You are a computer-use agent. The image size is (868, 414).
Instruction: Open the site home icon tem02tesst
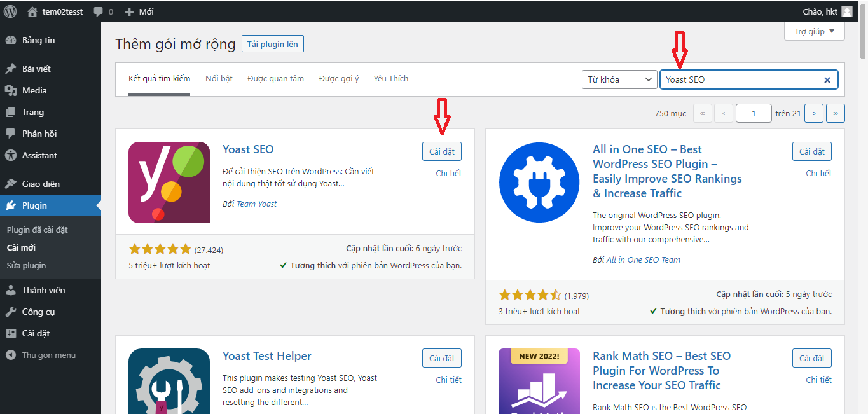coord(32,11)
